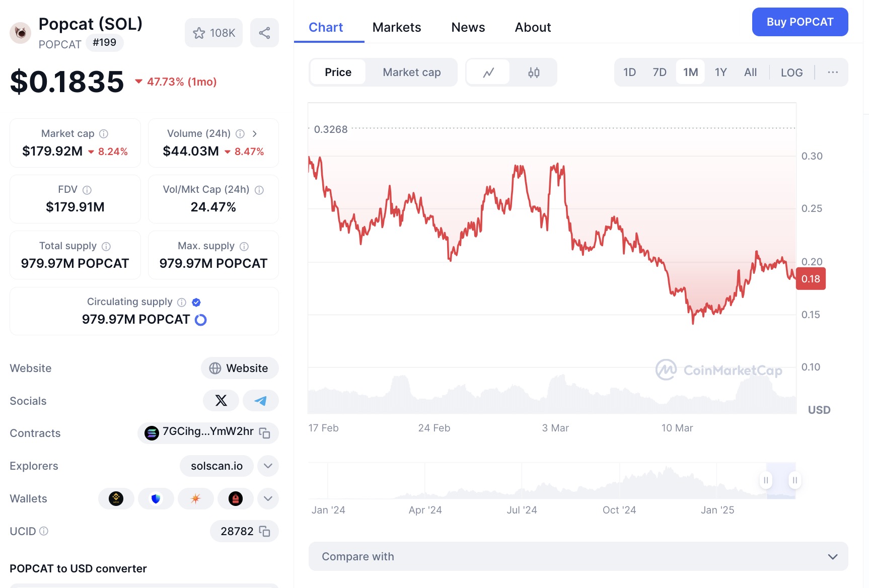Viewport: 869px width, 588px height.
Task: Click the verified badge on Circulating supply
Action: pyautogui.click(x=196, y=302)
